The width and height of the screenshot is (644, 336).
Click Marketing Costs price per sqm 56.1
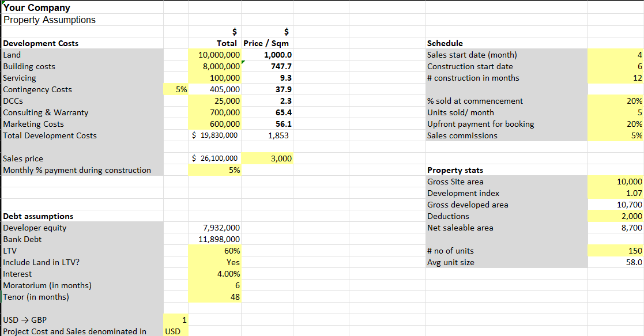268,124
